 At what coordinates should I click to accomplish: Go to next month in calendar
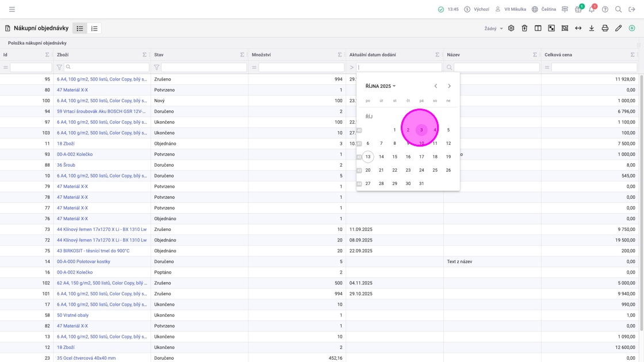coord(449,86)
